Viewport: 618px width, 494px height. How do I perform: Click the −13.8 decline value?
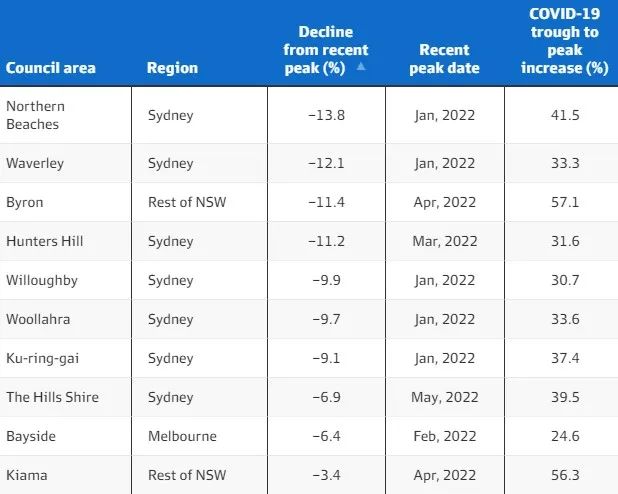coord(326,115)
